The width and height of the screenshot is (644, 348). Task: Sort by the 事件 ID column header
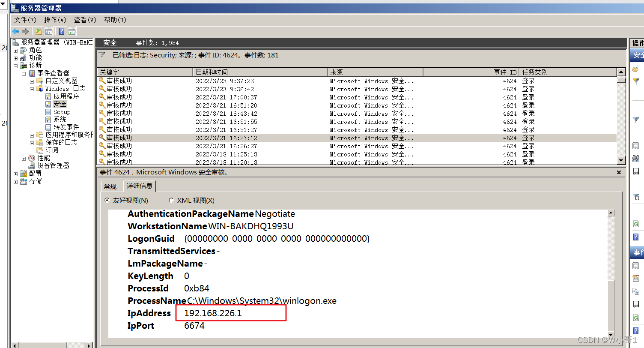click(471, 72)
